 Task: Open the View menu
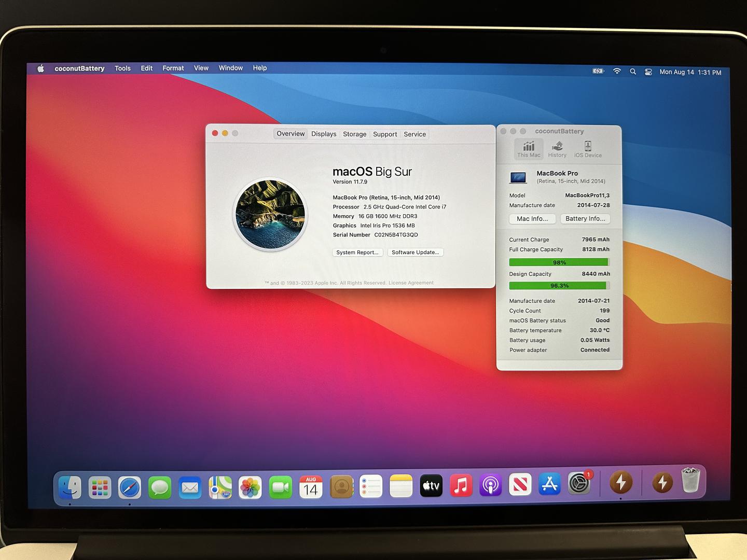pos(201,68)
